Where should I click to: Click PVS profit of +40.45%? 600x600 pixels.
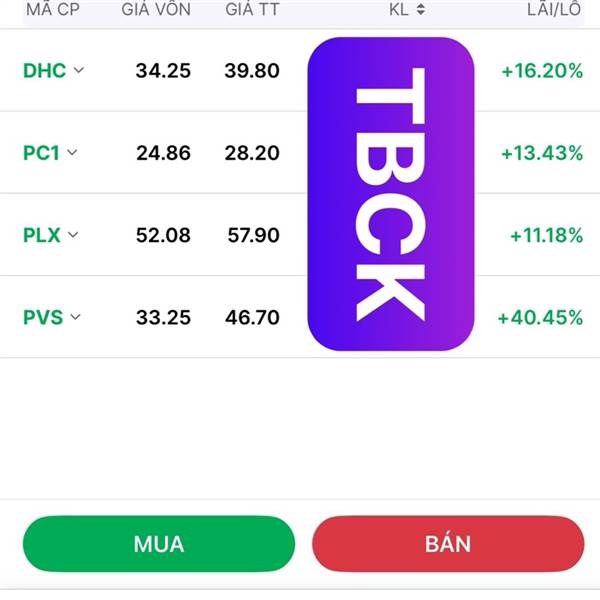540,318
